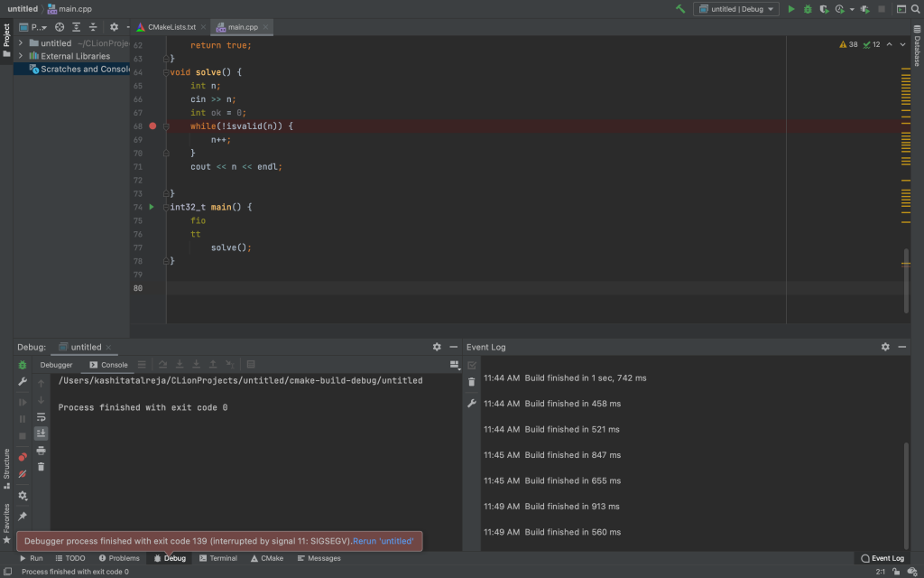Switch to the Debugger sub-tab

tap(56, 365)
